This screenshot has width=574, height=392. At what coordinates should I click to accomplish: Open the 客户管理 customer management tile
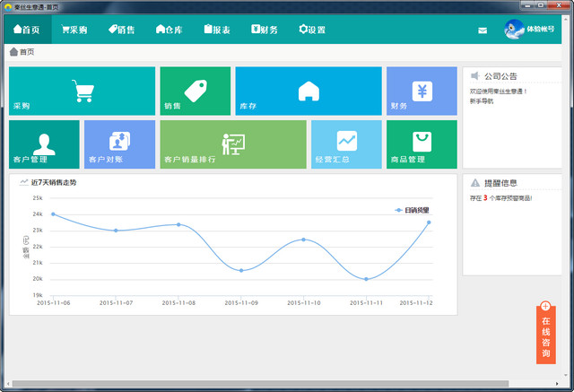coord(44,144)
